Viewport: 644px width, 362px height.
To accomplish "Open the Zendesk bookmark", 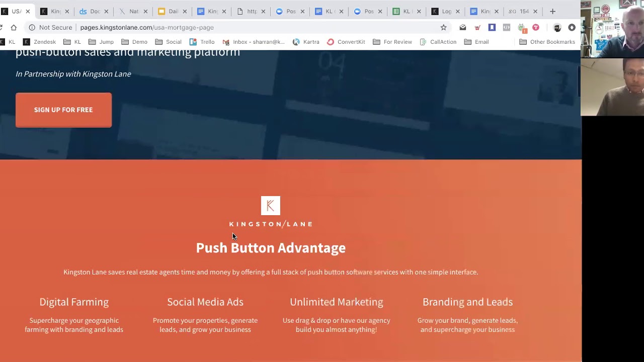I will pos(39,42).
